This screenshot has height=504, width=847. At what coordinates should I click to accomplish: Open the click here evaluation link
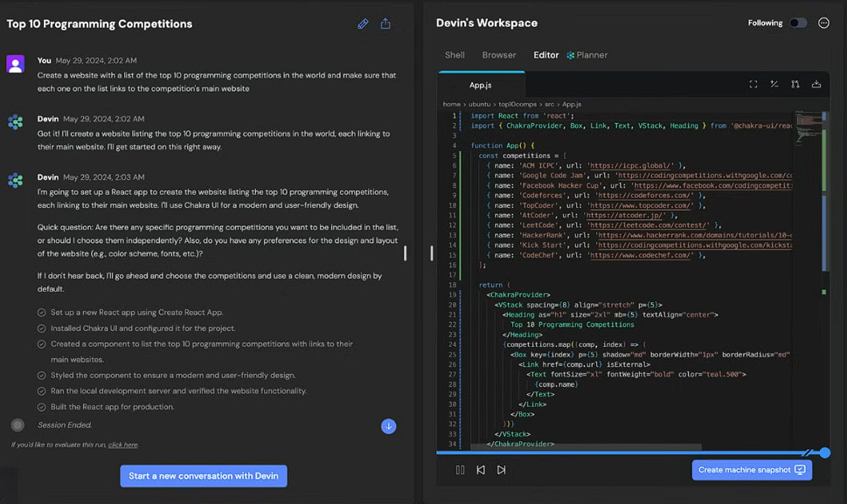[x=122, y=445]
